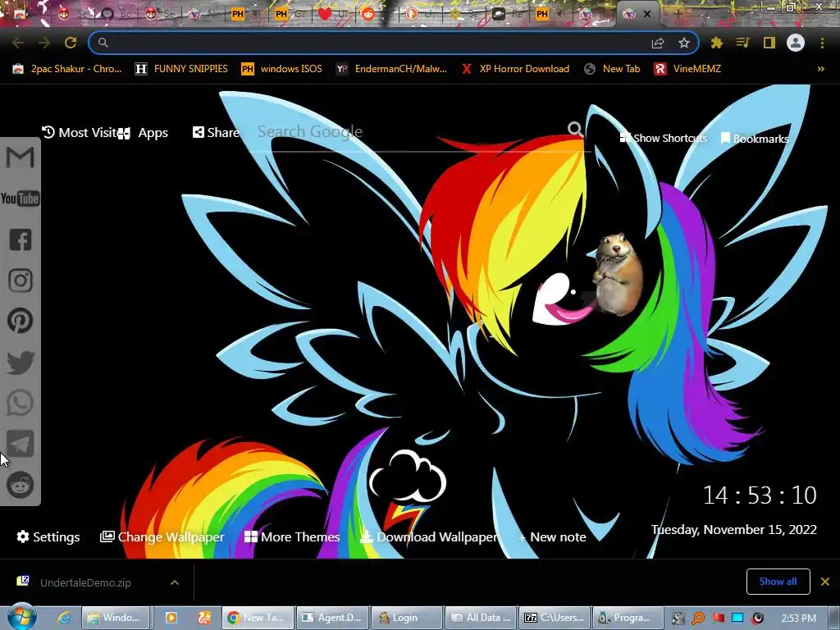Reload the current page

coord(71,43)
